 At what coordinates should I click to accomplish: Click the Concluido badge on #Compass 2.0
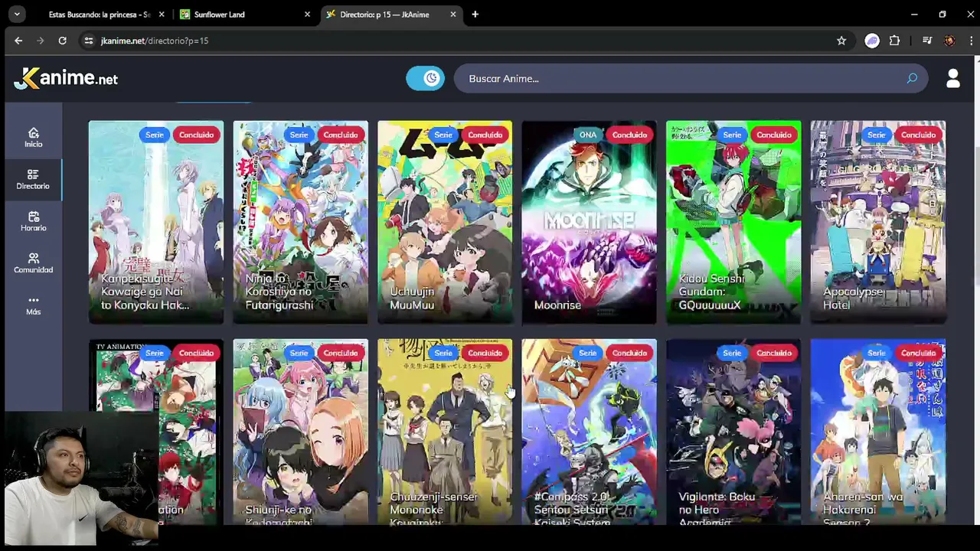pyautogui.click(x=629, y=353)
